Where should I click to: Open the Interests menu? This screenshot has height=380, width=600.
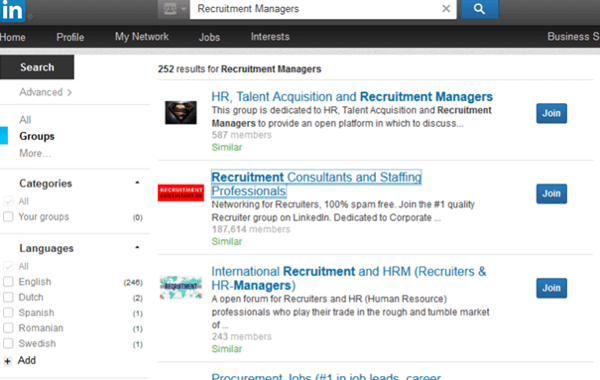tap(270, 37)
